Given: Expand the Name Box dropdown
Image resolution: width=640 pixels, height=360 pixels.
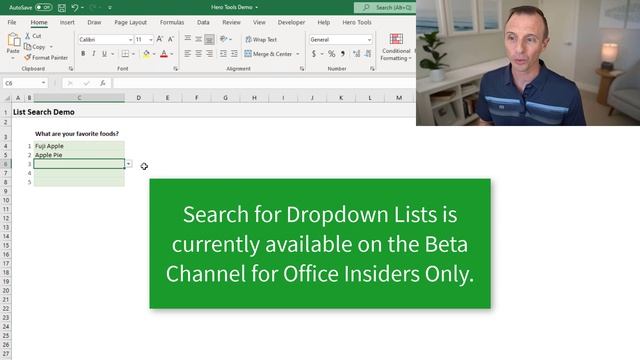Looking at the screenshot, I should tap(43, 83).
